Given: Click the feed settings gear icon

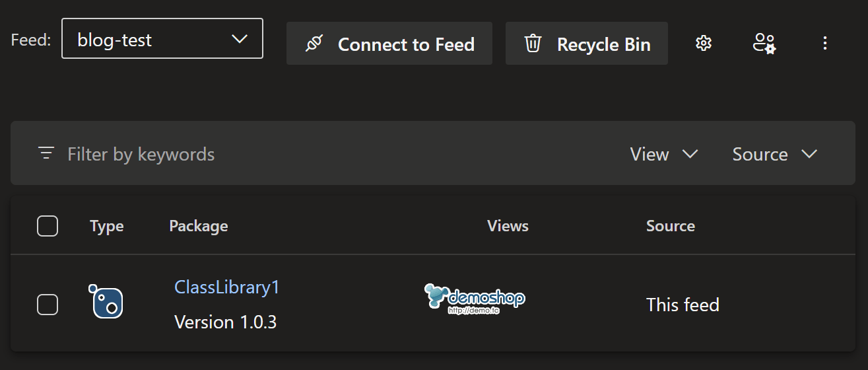Looking at the screenshot, I should [704, 44].
